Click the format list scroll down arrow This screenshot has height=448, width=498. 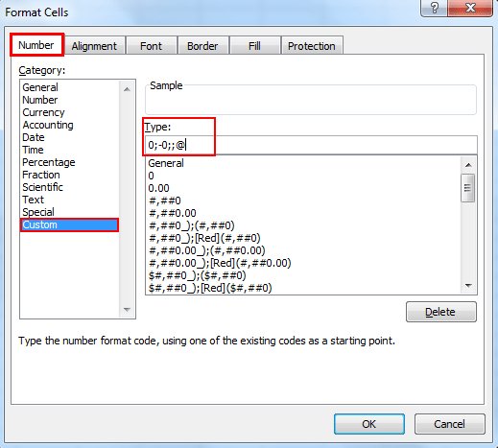[468, 286]
